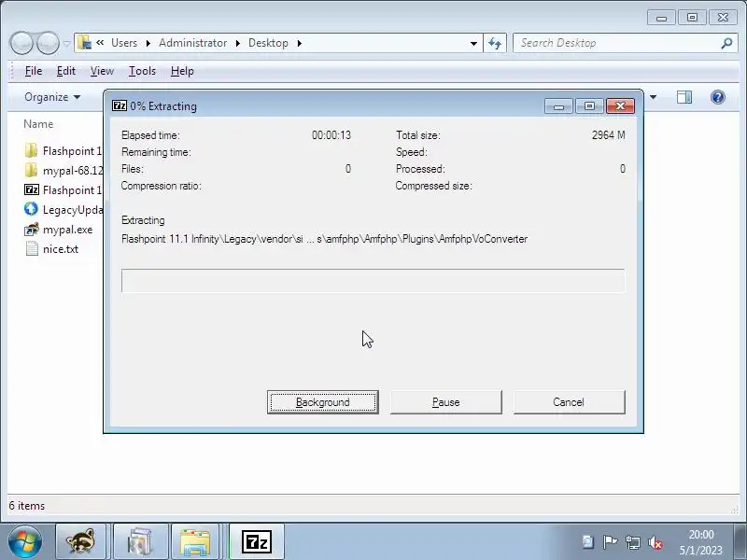Click the Administrator breadcrumb
The image size is (747, 560).
tap(192, 43)
